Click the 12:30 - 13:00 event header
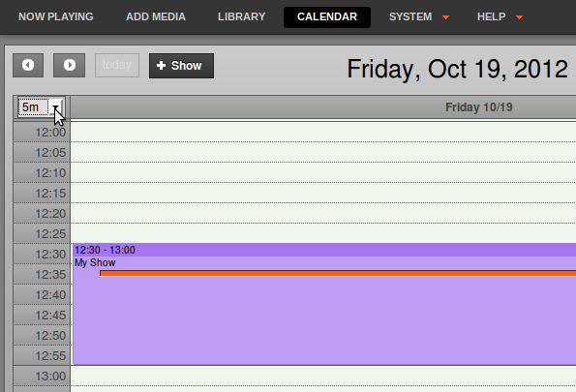Screen dimensions: 576x392 coord(324,250)
